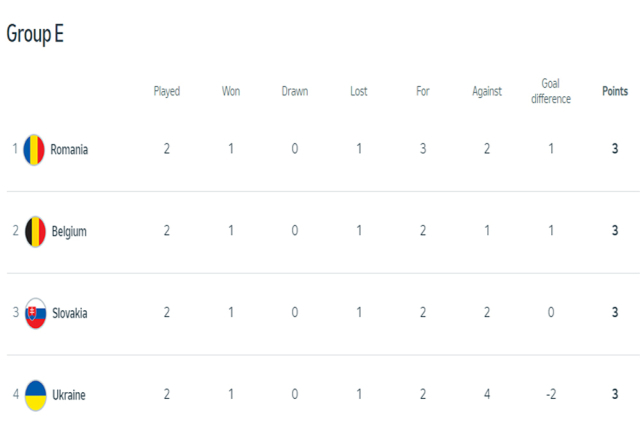Click the Played column header
The width and height of the screenshot is (640, 433).
[167, 91]
